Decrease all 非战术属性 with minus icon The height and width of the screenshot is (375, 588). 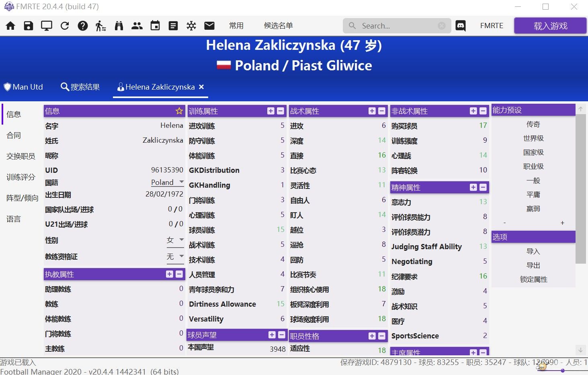(483, 111)
